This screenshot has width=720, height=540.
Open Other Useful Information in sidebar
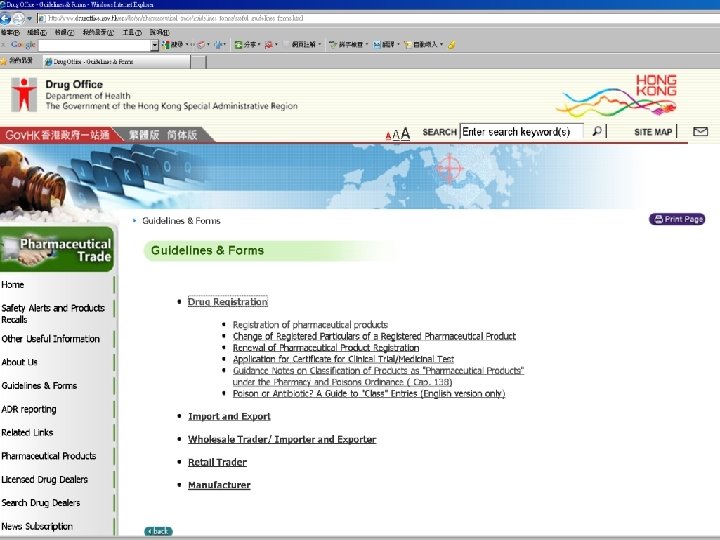click(51, 339)
